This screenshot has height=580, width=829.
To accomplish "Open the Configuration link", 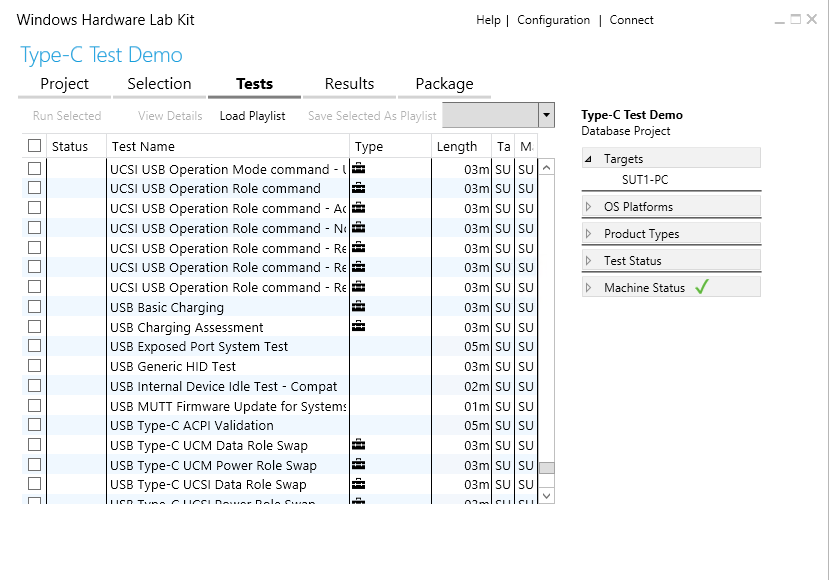I will point(553,20).
